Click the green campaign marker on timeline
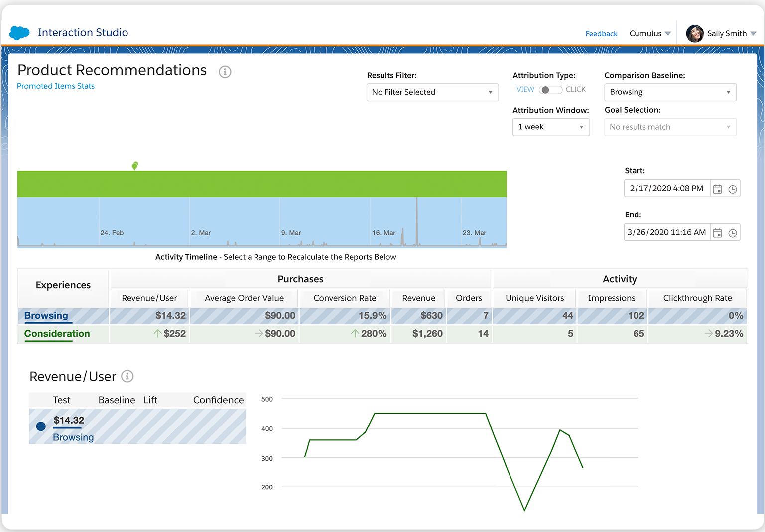Image resolution: width=765 pixels, height=532 pixels. click(x=135, y=166)
